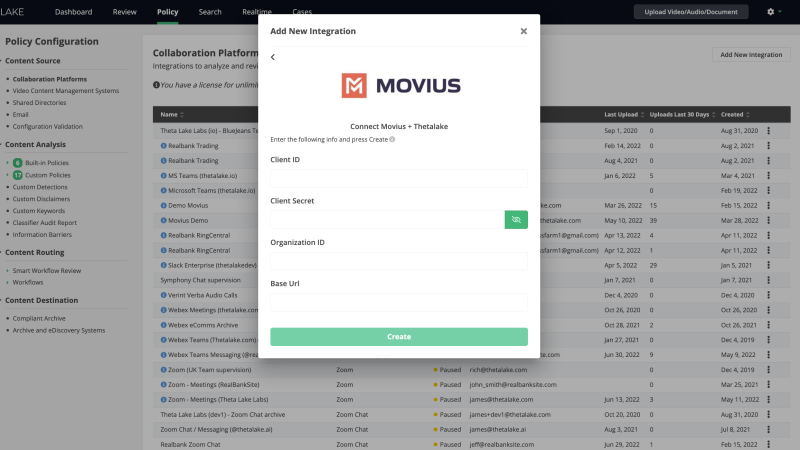800x450 pixels.
Task: Sort table by Created column
Action: (735, 114)
